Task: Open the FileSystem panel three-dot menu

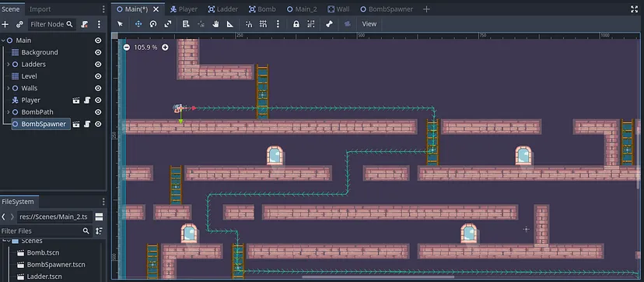Action: [103, 202]
